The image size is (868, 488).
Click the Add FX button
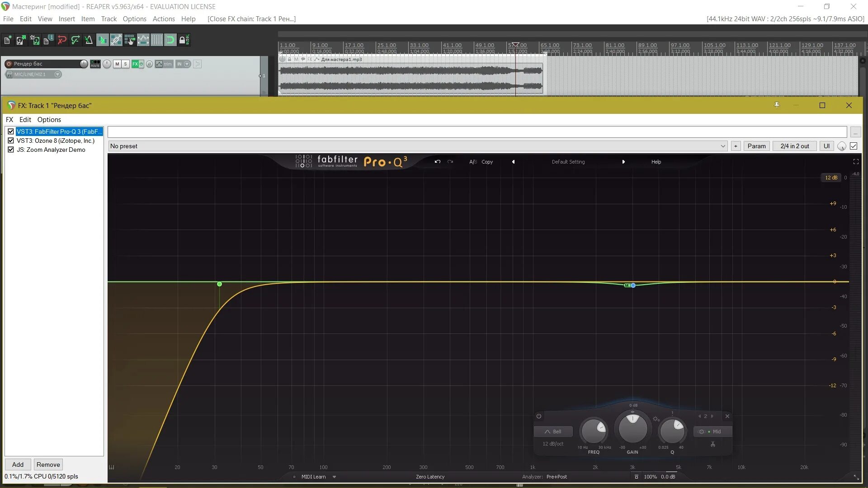click(18, 465)
